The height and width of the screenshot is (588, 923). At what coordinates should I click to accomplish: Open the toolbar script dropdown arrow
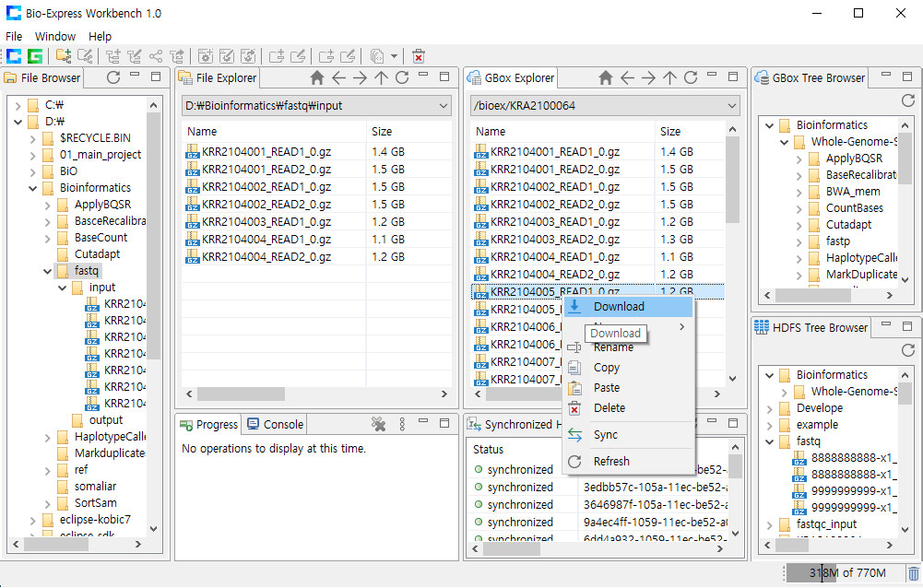point(394,56)
